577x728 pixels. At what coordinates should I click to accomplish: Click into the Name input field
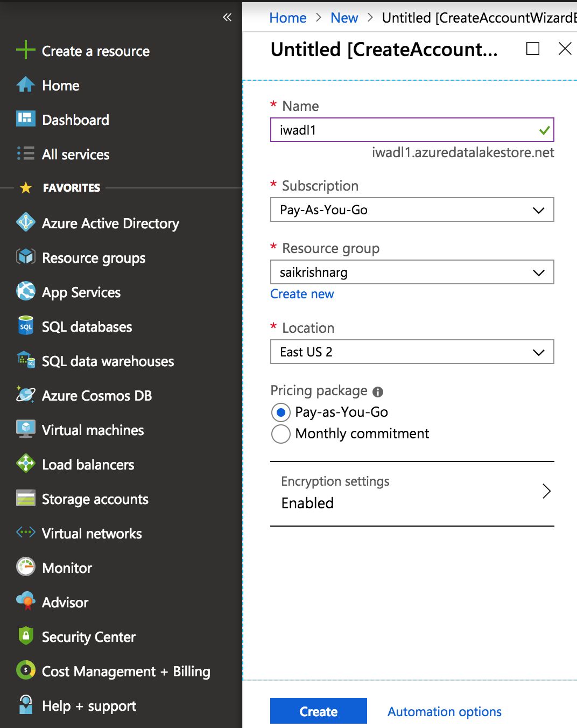pos(412,130)
